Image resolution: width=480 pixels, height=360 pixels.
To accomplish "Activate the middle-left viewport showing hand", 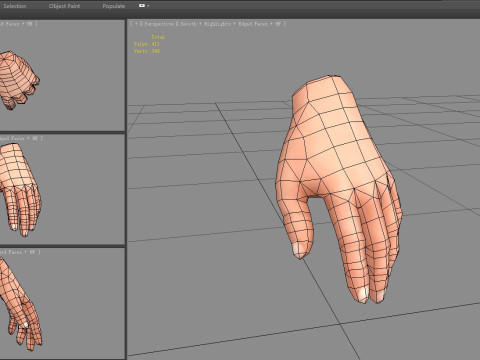I will pyautogui.click(x=62, y=189).
